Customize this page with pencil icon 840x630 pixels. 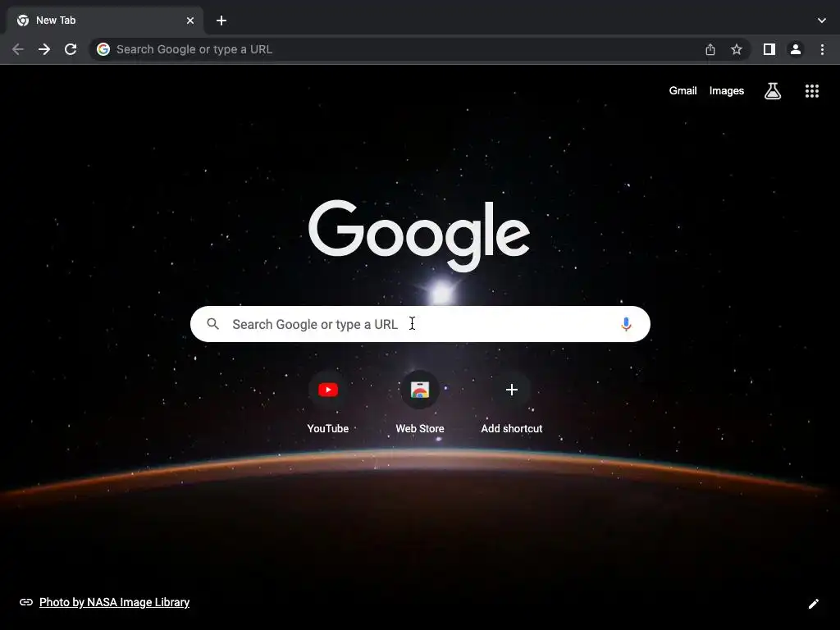[813, 604]
